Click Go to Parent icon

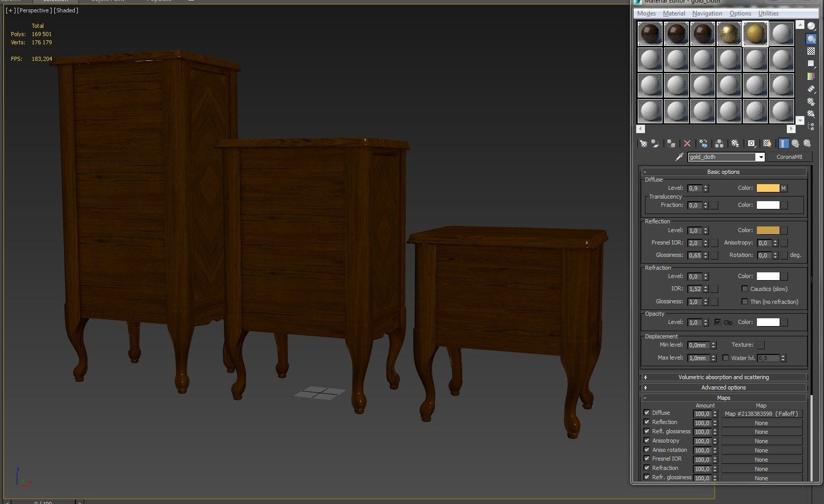click(x=795, y=143)
